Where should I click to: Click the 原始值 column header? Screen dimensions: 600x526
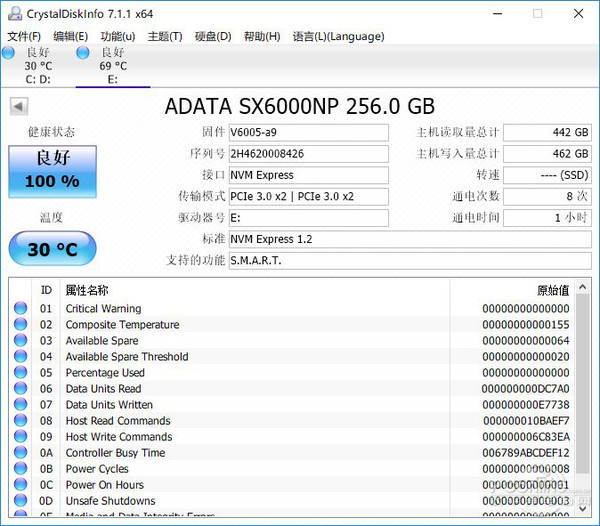[553, 290]
